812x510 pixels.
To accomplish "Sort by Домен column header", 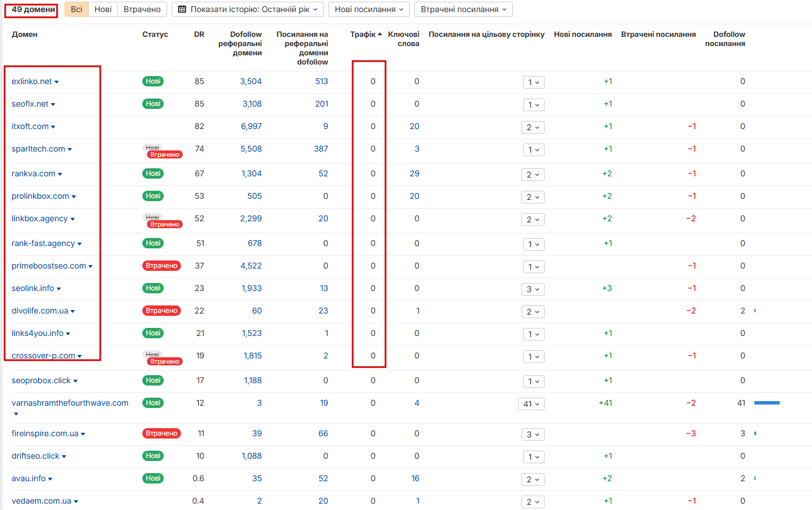I will (24, 34).
